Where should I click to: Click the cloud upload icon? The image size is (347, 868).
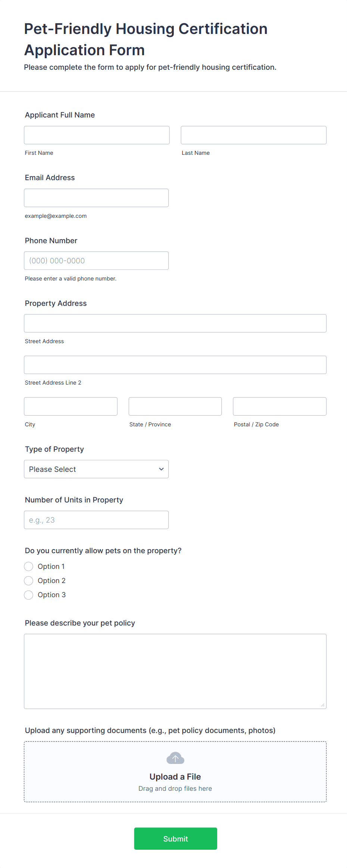click(175, 758)
